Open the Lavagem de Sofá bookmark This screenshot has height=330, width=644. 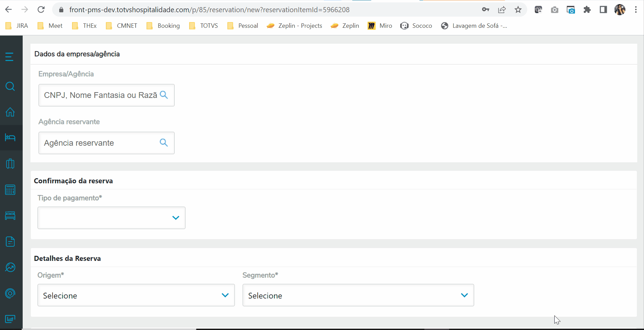pos(474,26)
